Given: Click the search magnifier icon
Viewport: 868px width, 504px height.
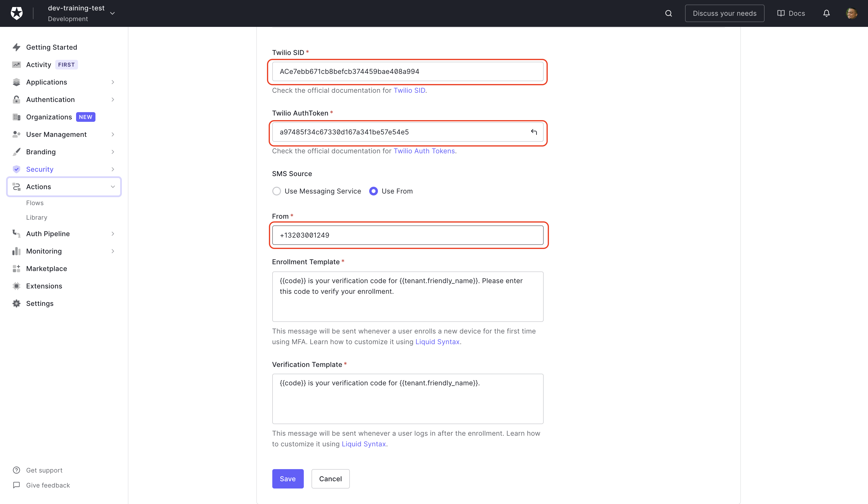Looking at the screenshot, I should pos(668,13).
